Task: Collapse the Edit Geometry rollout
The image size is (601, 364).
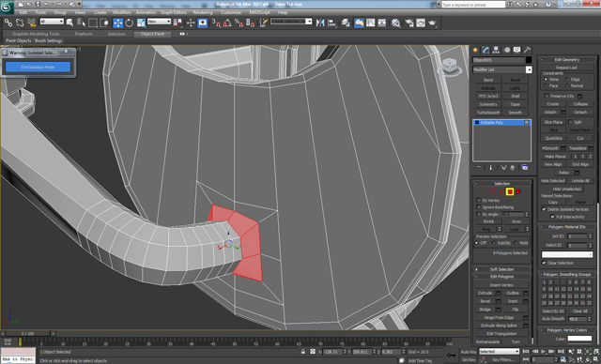Action: pyautogui.click(x=566, y=60)
